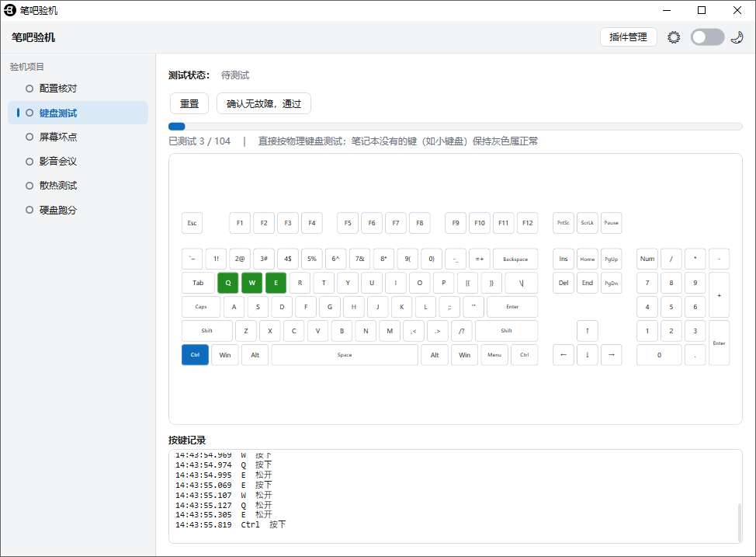Confirm with 确认无故障，通过 button

pyautogui.click(x=264, y=103)
